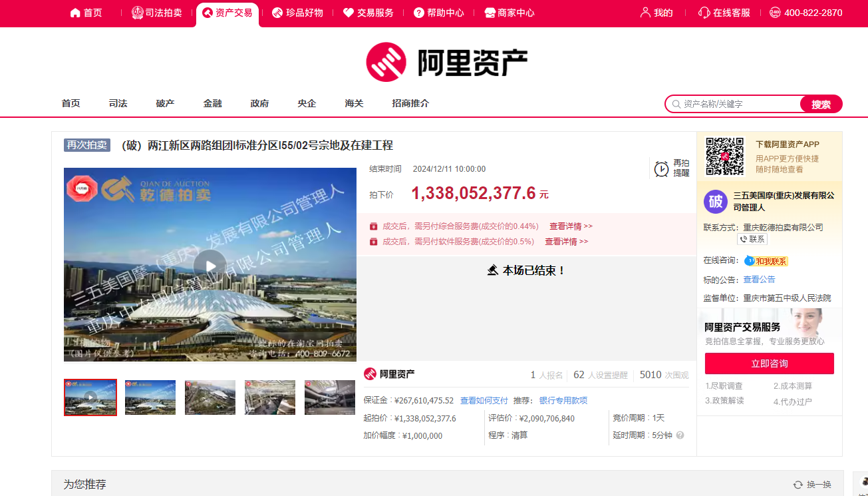Click the 换一换 refresh link

[819, 485]
